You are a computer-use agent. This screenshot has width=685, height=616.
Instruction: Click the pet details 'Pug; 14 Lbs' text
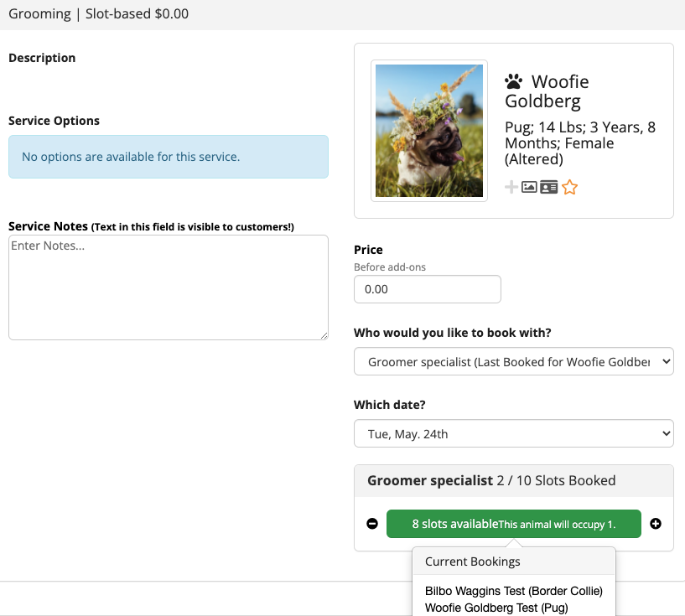(579, 143)
